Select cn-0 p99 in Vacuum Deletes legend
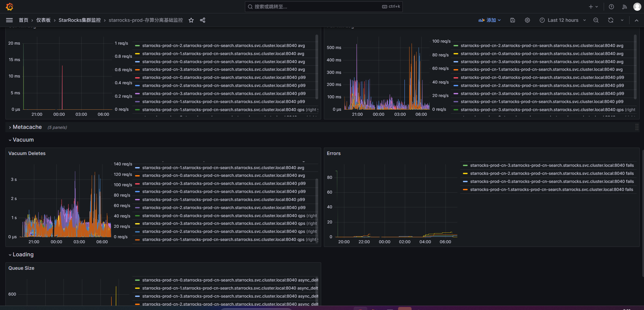 coord(224,192)
